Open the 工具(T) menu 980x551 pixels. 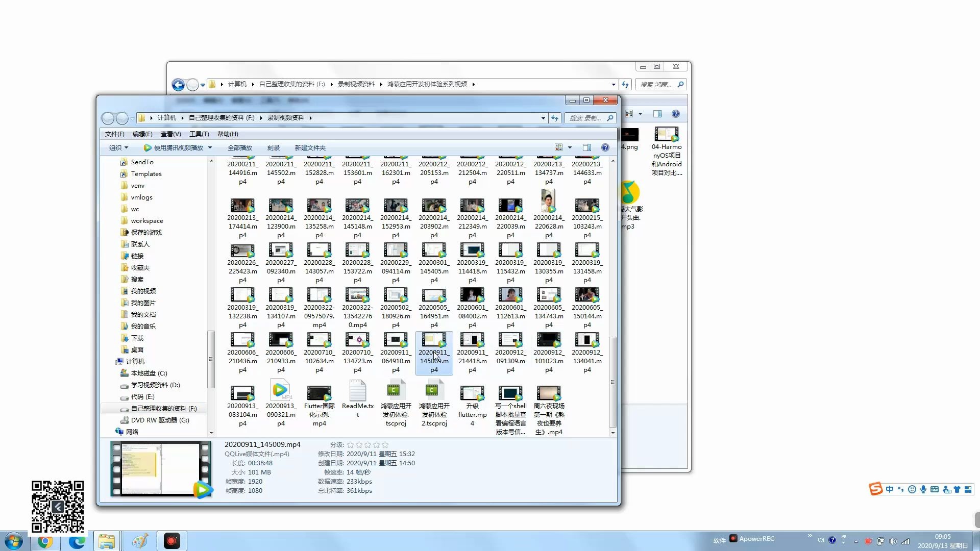(x=199, y=134)
